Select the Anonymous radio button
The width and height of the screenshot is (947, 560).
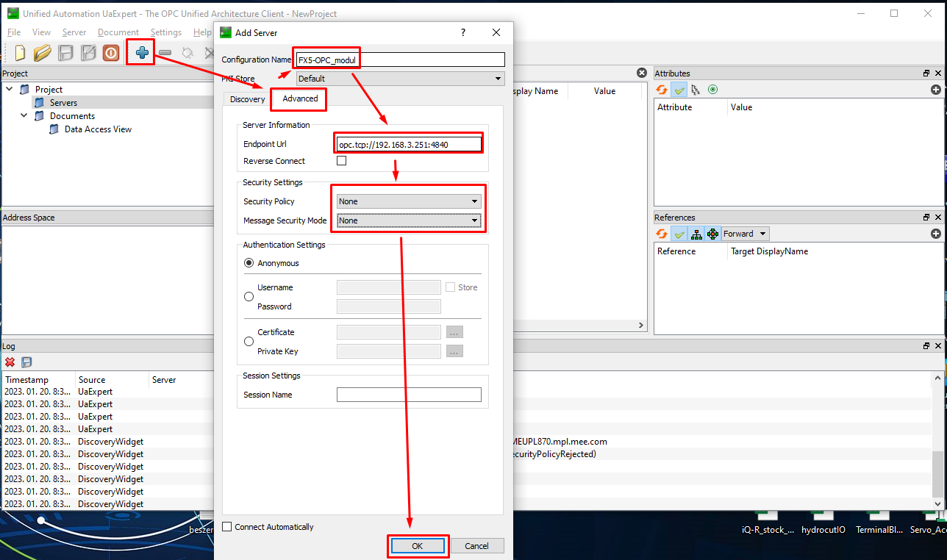click(249, 263)
